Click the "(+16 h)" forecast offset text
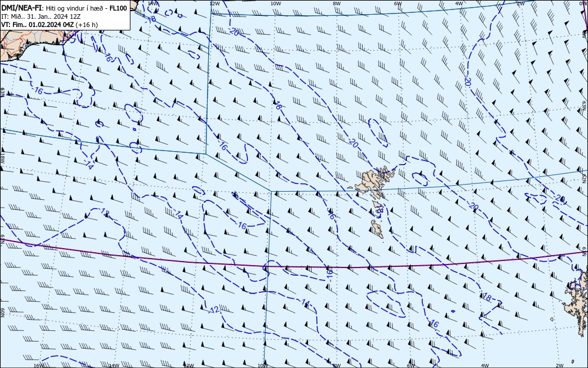Image resolution: width=588 pixels, height=368 pixels. [x=86, y=25]
